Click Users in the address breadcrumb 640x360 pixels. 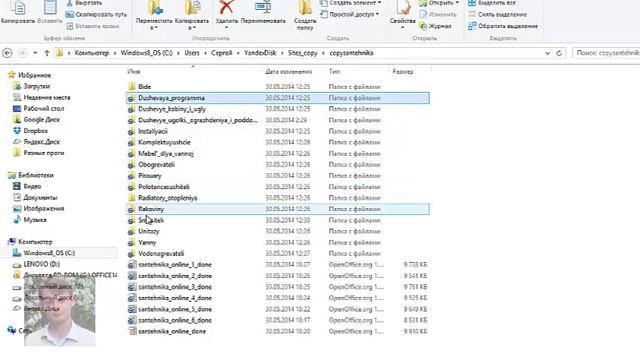click(192, 53)
